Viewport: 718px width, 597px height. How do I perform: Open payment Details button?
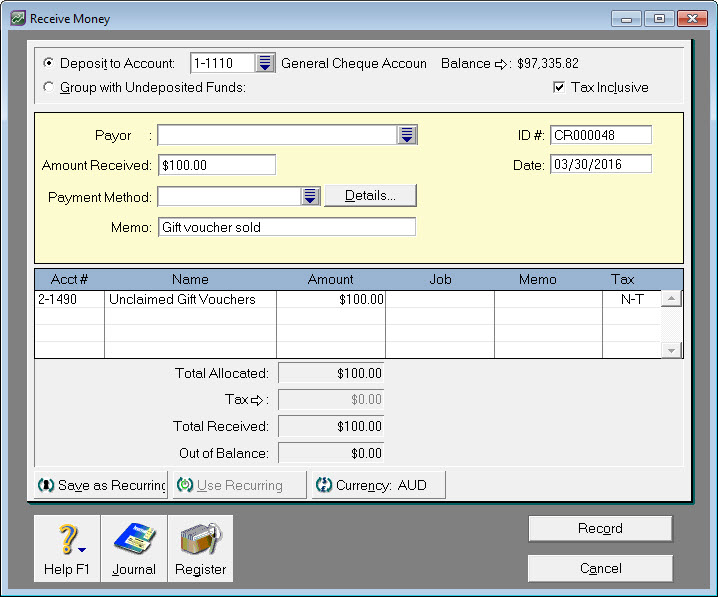coord(370,196)
